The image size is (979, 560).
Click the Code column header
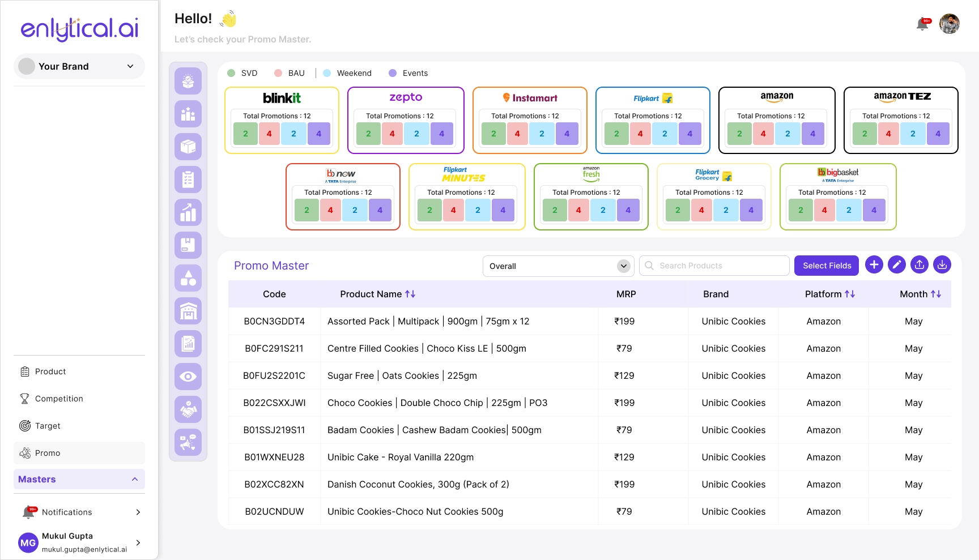[274, 294]
